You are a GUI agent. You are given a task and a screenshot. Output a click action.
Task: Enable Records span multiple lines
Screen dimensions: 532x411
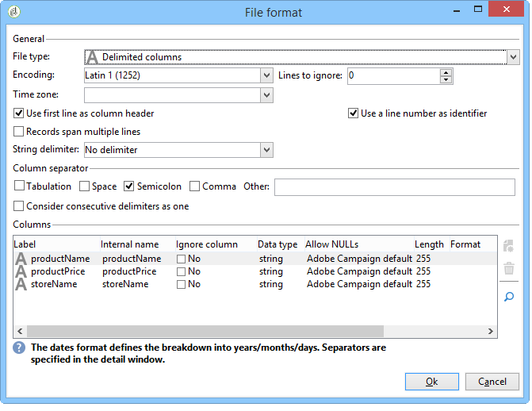click(x=19, y=132)
